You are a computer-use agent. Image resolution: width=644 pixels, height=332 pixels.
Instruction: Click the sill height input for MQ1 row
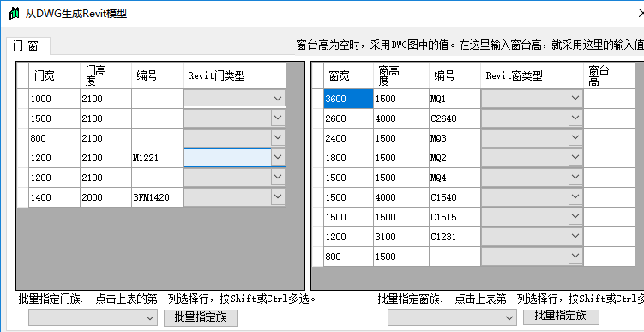(609, 99)
